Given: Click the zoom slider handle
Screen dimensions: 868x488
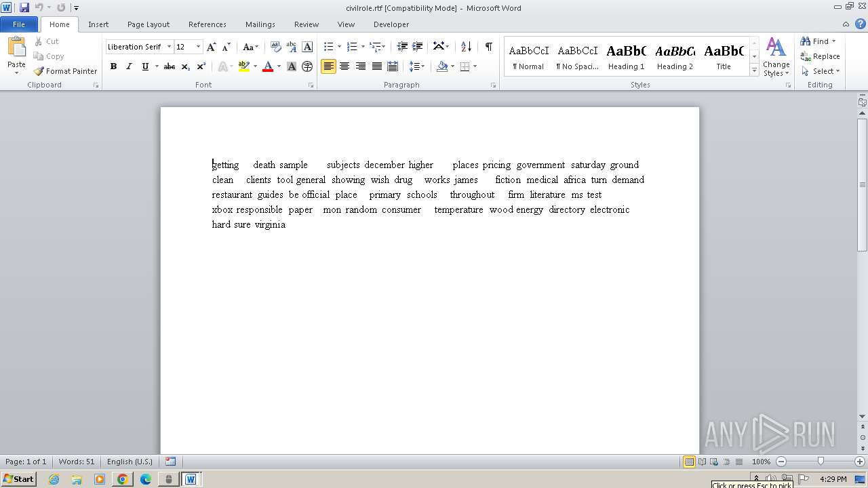Looking at the screenshot, I should [x=821, y=462].
